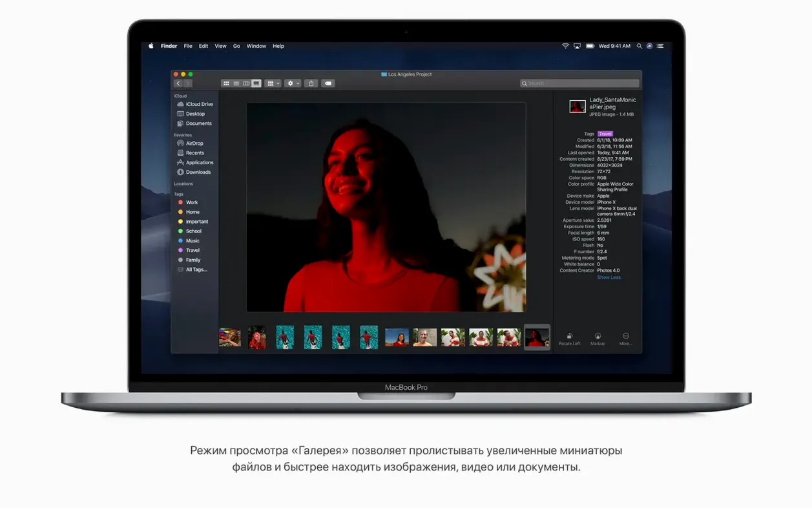Open the Edit menu
Image resolution: width=812 pixels, height=508 pixels.
click(x=203, y=46)
